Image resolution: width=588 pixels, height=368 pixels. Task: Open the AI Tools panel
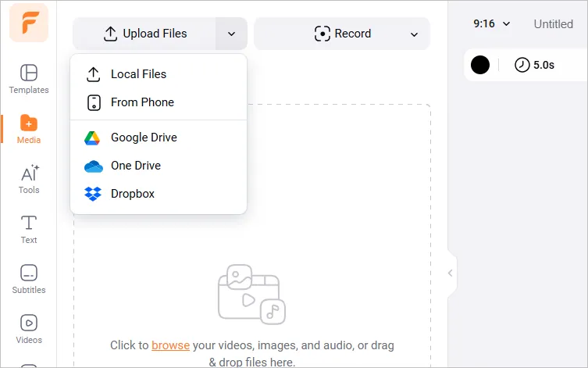29,179
